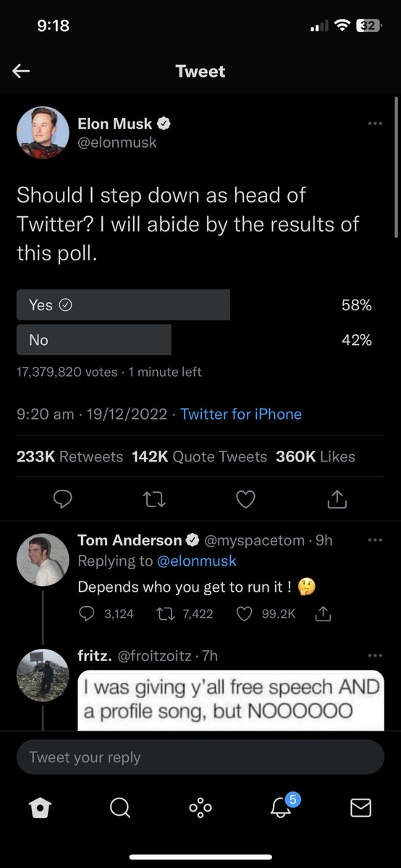The image size is (401, 868).
Task: Select the Yes poll option
Action: pyautogui.click(x=123, y=305)
